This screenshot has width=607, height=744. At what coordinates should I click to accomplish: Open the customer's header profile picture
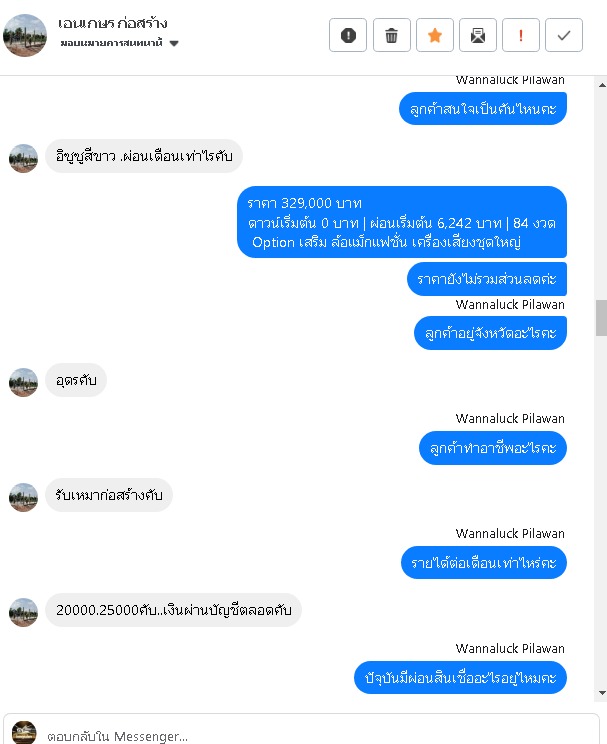tap(25, 35)
